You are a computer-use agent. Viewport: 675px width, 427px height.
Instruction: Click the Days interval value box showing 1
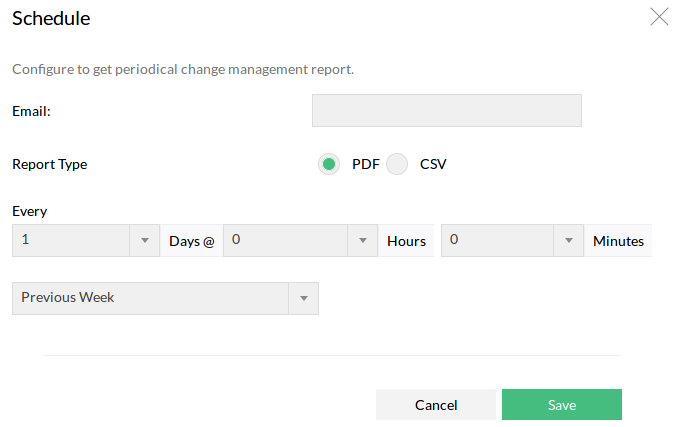tap(71, 241)
